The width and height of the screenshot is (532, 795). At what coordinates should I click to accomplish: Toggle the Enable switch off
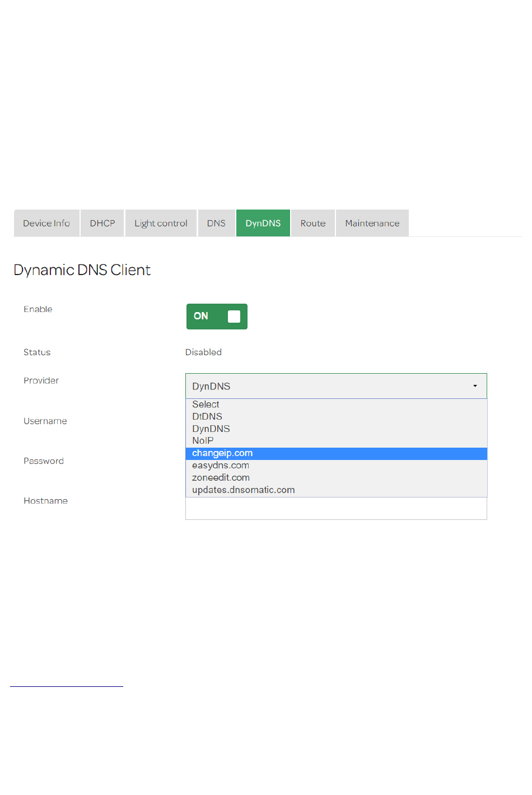pos(217,317)
